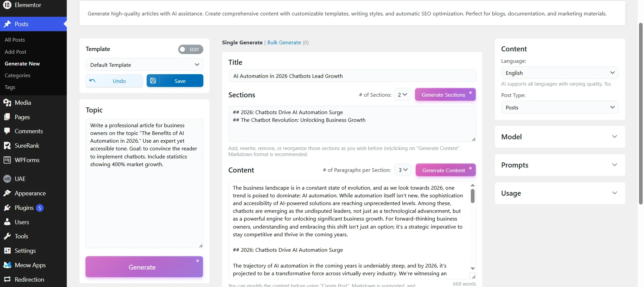This screenshot has height=287, width=644.
Task: Select Generate New in the Posts menu
Action: (22, 63)
